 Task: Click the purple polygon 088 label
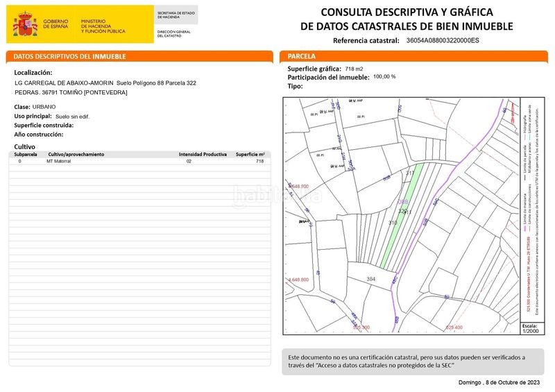click(403, 202)
